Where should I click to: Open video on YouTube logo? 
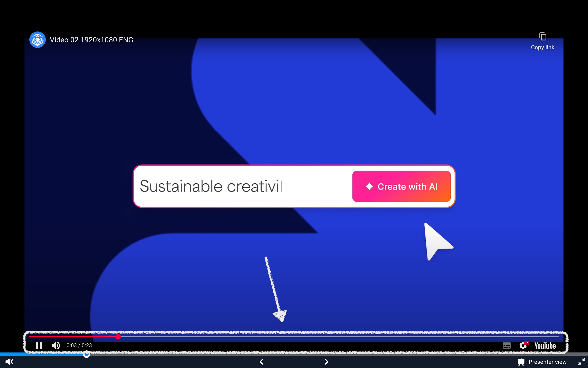[545, 346]
